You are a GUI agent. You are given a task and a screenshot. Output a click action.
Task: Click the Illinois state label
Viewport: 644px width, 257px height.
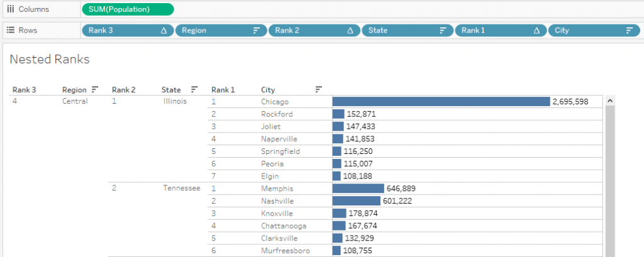pyautogui.click(x=175, y=101)
